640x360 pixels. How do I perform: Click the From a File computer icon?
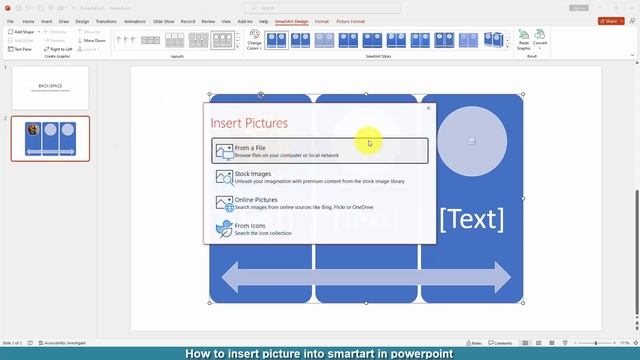click(x=224, y=151)
